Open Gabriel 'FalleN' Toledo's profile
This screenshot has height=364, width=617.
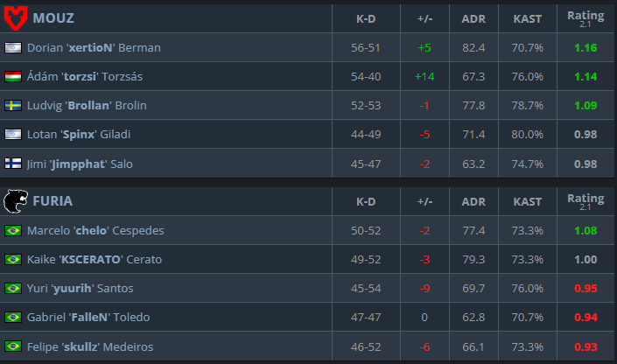pyautogui.click(x=88, y=317)
